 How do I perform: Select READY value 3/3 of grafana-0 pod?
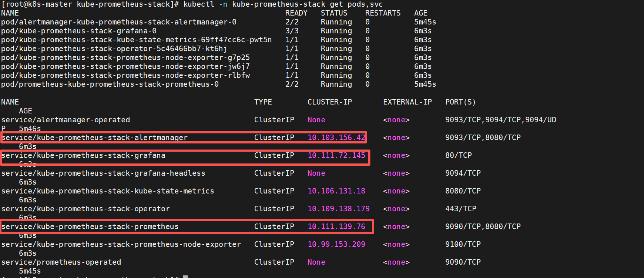292,31
